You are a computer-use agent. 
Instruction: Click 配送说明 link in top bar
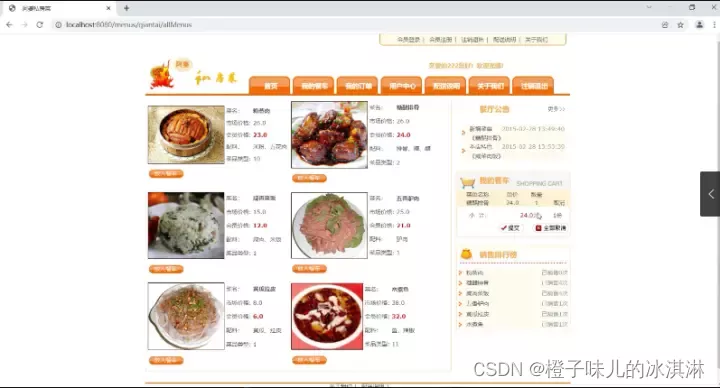pyautogui.click(x=505, y=40)
